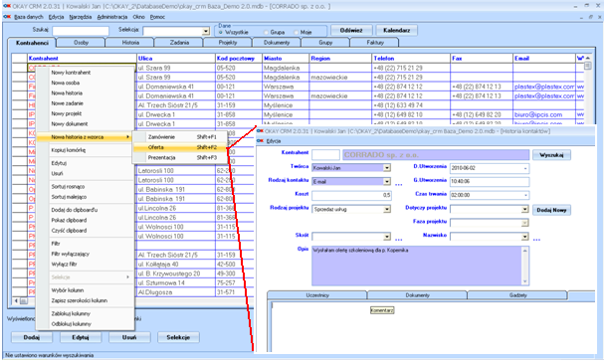The width and height of the screenshot is (606, 364).
Task: Open the Uczestnicy tab in history window
Action: (317, 295)
